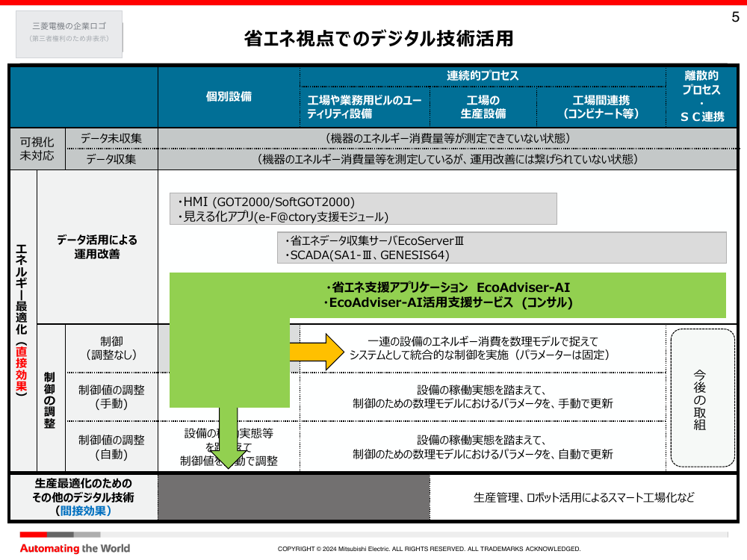Screen dimensions: 747x560
Task: Select the 個別設備 column header
Action: (229, 96)
